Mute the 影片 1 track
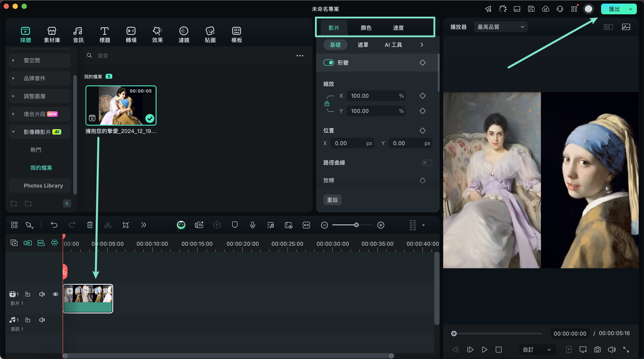This screenshot has height=359, width=644. [42, 294]
